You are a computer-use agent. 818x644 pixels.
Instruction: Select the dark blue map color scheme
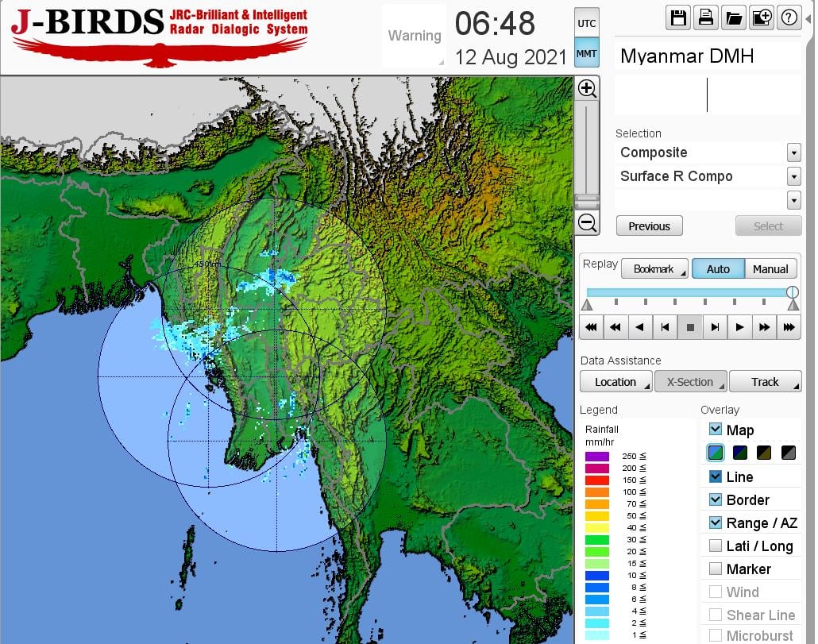pos(740,453)
